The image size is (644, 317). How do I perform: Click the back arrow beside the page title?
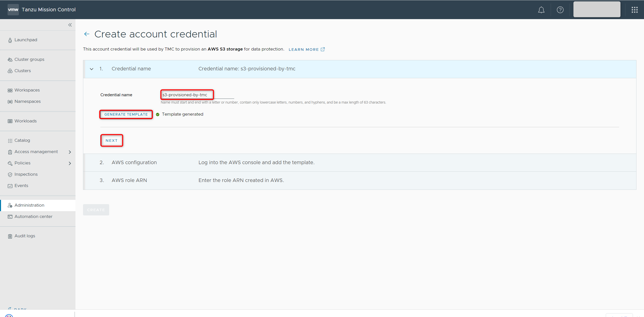pyautogui.click(x=87, y=34)
